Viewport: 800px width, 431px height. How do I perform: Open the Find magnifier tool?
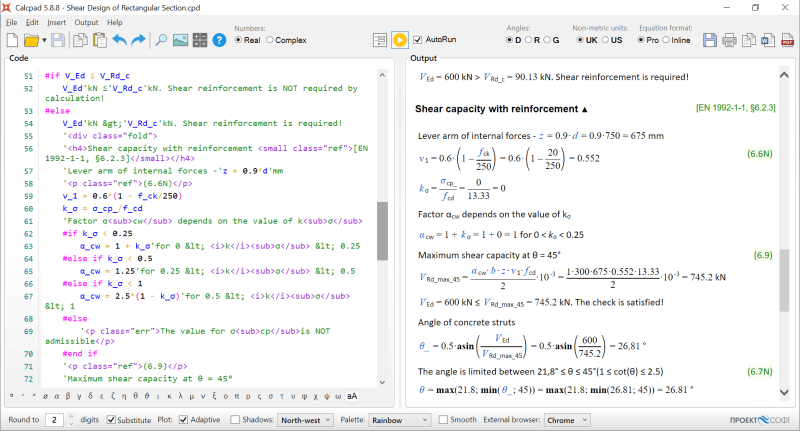[x=161, y=40]
